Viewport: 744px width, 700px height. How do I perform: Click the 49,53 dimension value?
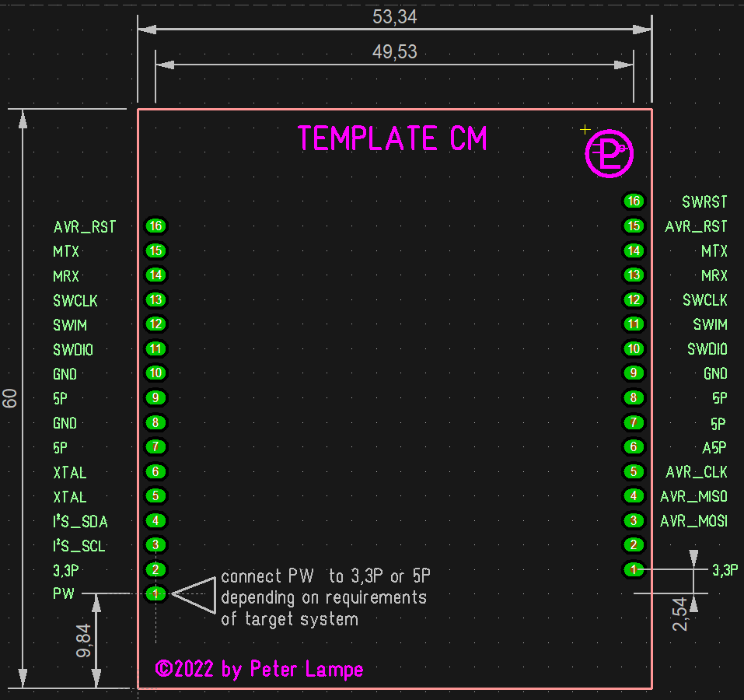coord(394,52)
